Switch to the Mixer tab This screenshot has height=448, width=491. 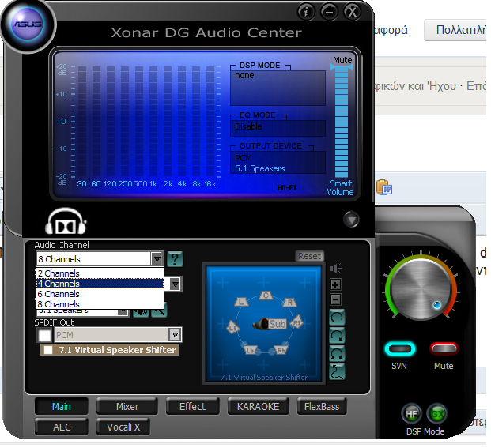click(127, 406)
